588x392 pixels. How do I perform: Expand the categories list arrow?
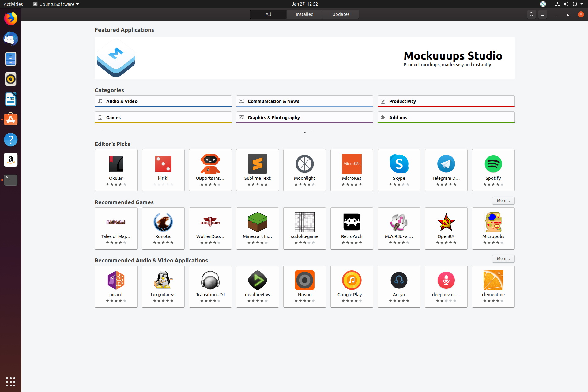304,132
